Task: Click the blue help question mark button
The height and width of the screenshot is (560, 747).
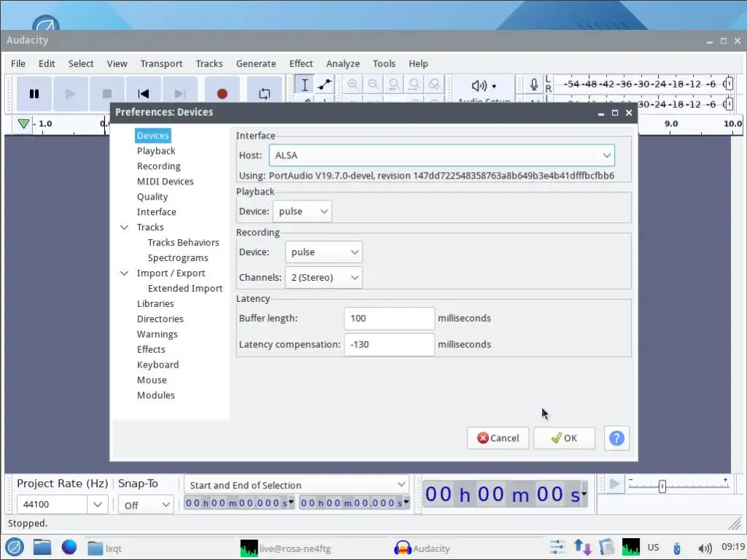Action: click(616, 438)
